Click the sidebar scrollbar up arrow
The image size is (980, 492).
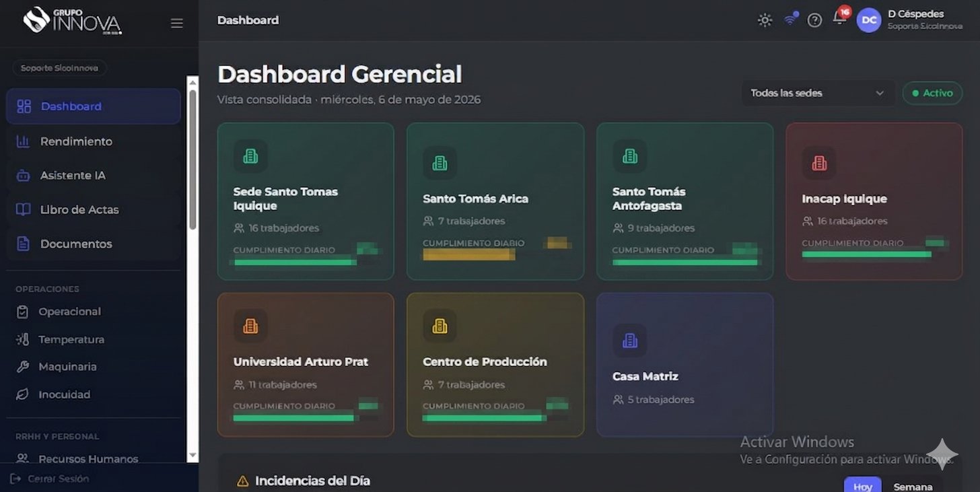(193, 82)
